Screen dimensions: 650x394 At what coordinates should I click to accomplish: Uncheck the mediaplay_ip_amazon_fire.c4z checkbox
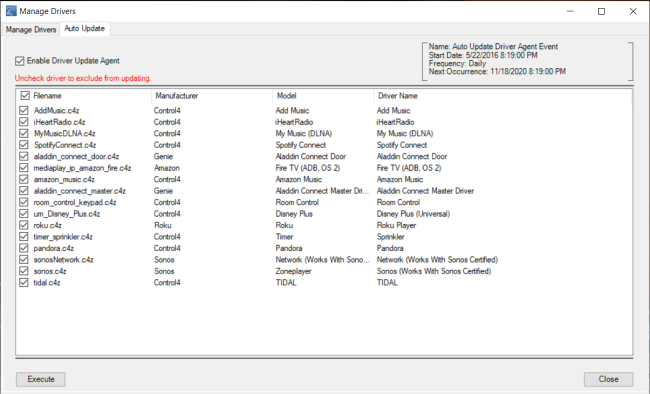[24, 168]
